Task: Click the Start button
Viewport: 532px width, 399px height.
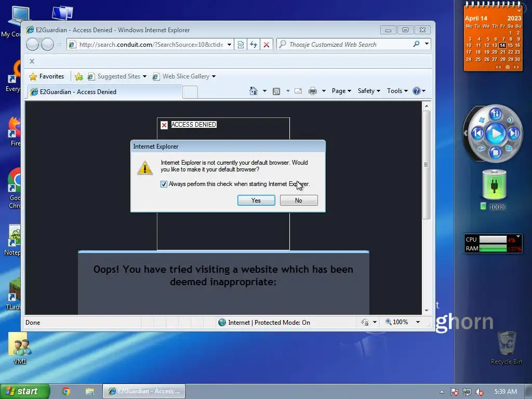Action: [x=24, y=391]
